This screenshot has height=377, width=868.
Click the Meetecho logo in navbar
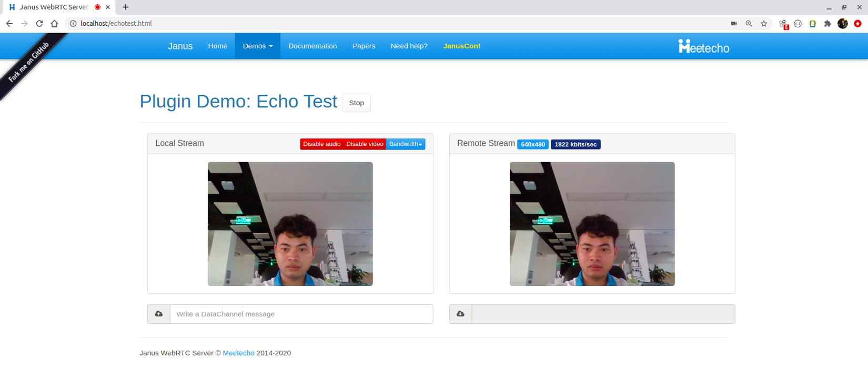tap(704, 47)
